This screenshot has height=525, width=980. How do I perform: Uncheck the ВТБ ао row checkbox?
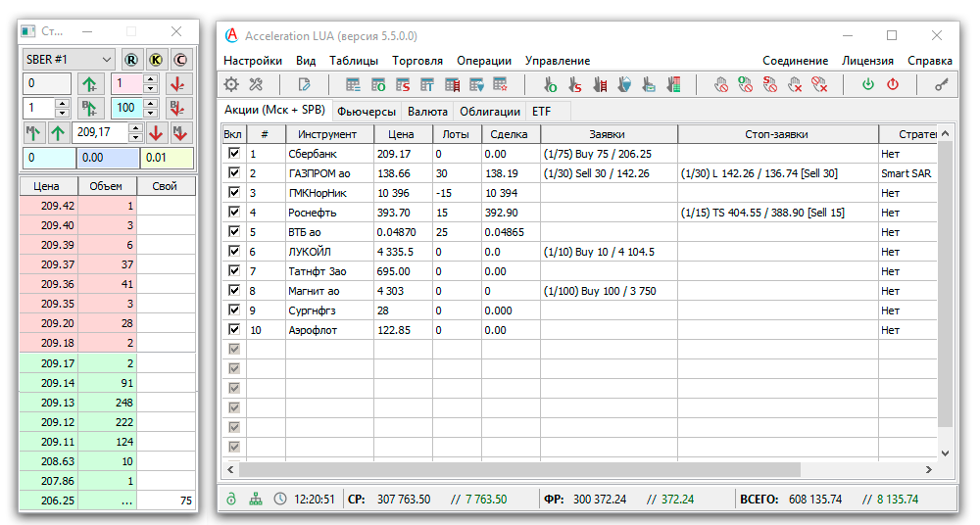coord(234,231)
